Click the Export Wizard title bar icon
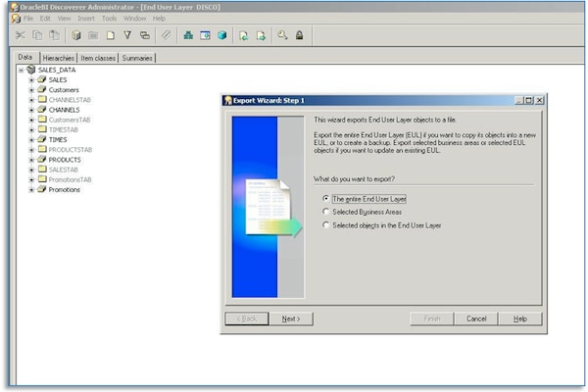The image size is (588, 392). tap(228, 100)
